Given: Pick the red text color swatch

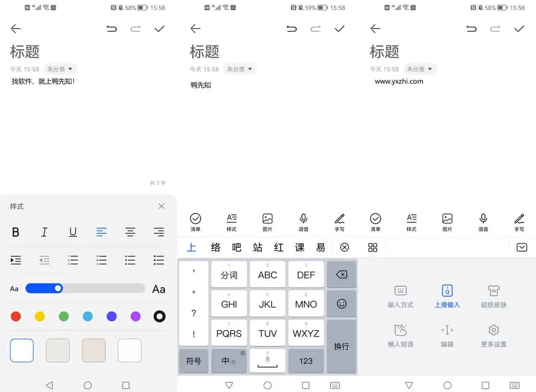Looking at the screenshot, I should (16, 316).
